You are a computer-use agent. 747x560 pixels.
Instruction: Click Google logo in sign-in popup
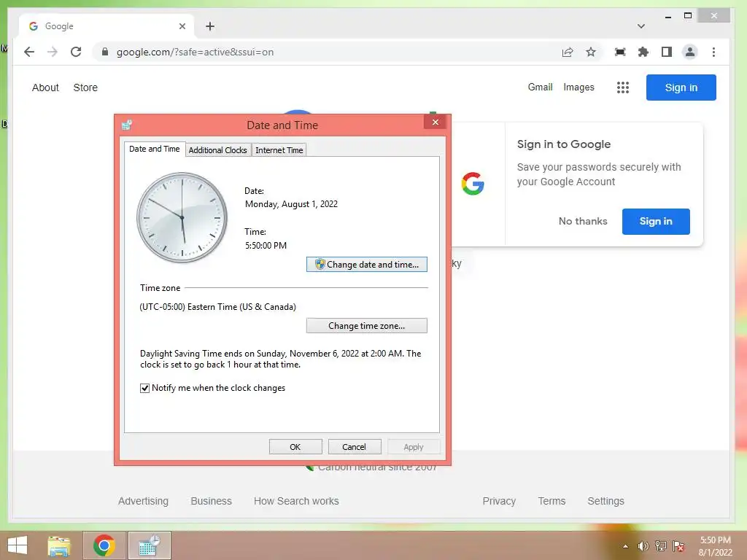(x=473, y=184)
